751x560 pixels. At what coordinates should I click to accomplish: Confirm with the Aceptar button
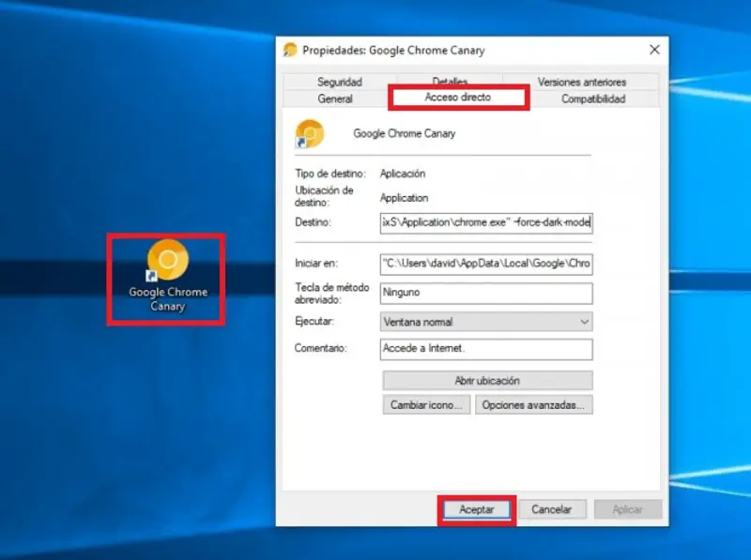(477, 509)
